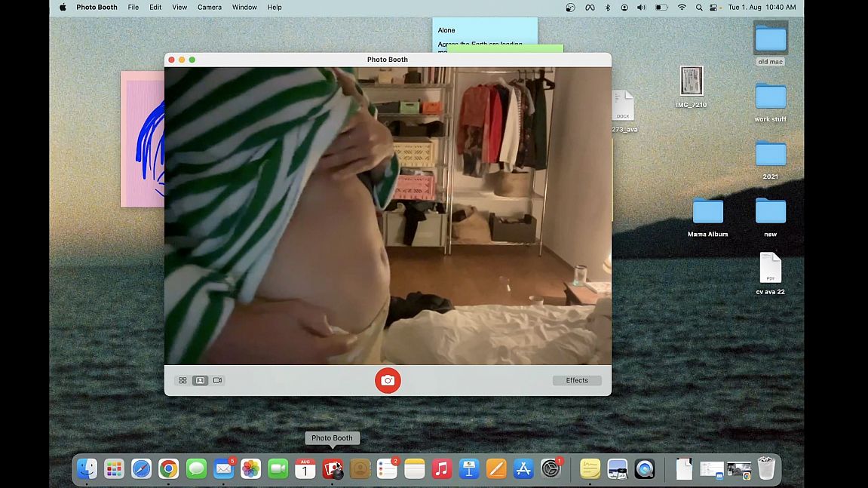
Task: Open the Camera menu
Action: [210, 8]
